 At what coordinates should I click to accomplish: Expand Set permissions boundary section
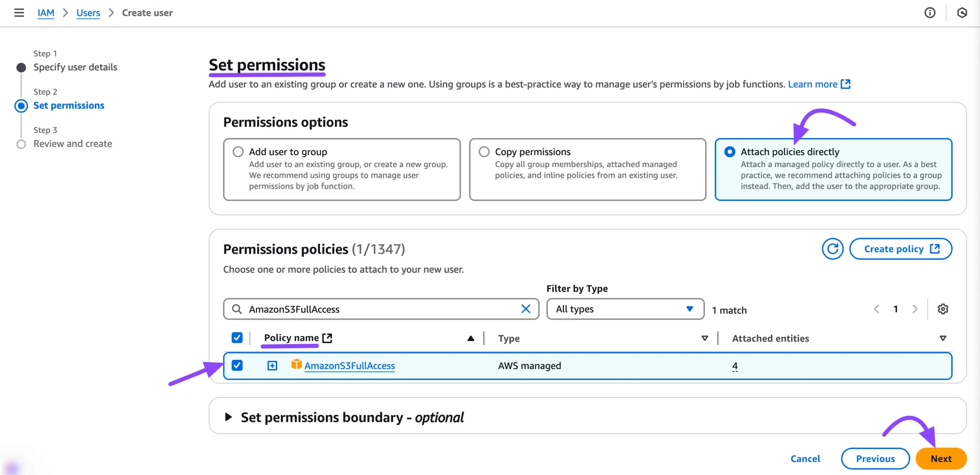click(x=228, y=417)
